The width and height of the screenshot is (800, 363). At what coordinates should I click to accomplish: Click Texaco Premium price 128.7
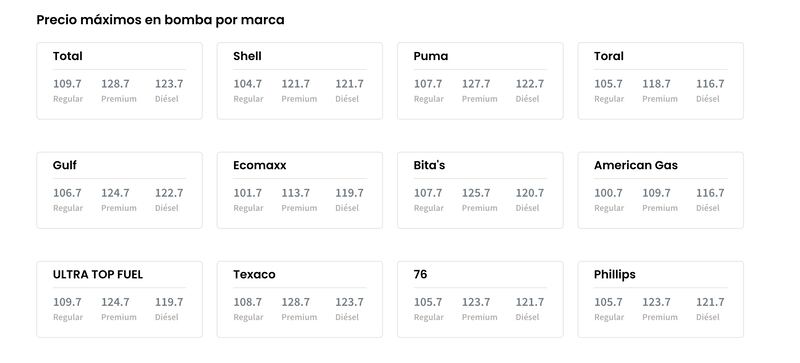point(295,302)
